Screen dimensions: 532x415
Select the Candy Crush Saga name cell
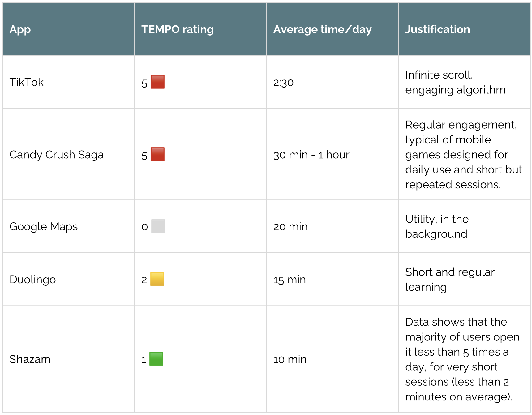tap(56, 155)
